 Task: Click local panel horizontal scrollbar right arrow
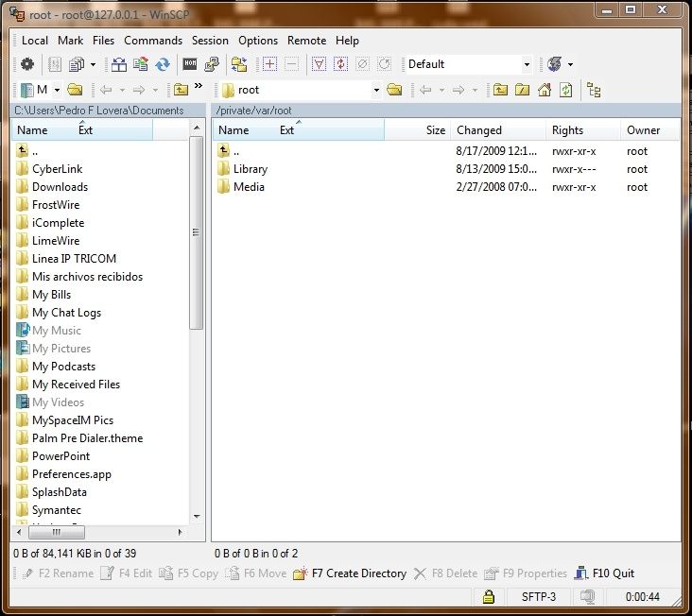(180, 532)
